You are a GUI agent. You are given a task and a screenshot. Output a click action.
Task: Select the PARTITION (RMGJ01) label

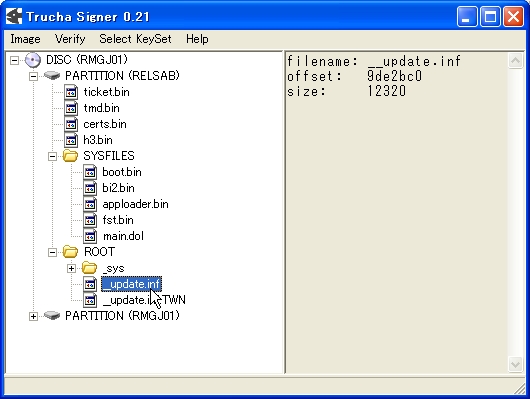tap(122, 315)
